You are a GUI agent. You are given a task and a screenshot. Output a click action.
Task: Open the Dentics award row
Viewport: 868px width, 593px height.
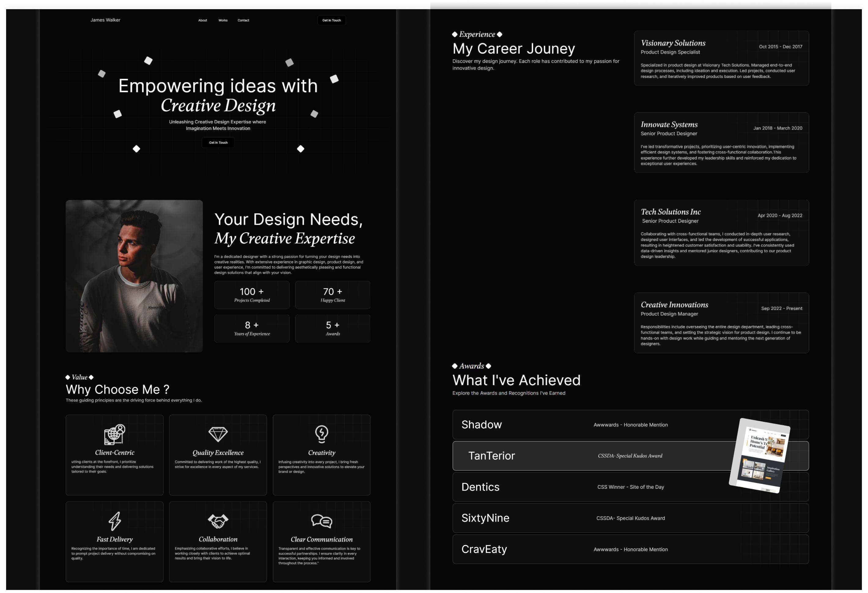pyautogui.click(x=631, y=487)
